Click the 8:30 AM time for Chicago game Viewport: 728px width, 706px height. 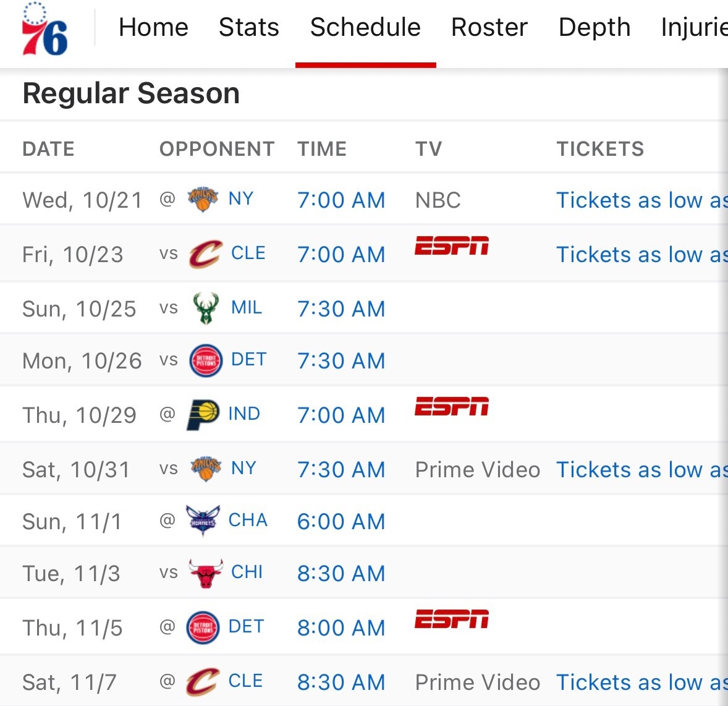341,573
